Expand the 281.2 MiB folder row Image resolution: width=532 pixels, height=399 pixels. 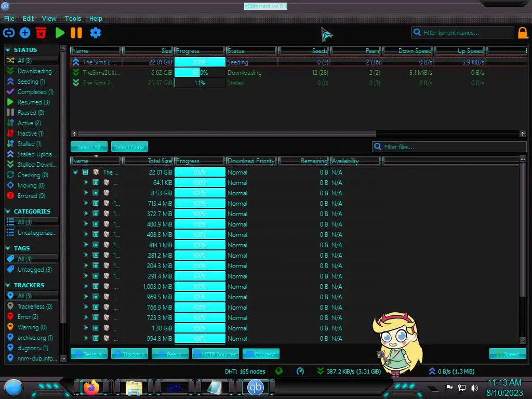tap(86, 255)
